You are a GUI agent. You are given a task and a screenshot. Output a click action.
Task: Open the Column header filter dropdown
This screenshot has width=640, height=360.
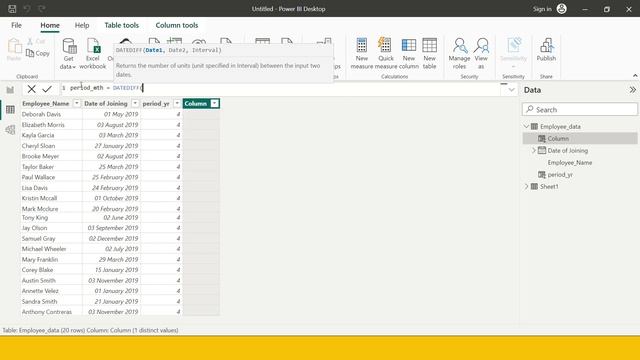[215, 104]
